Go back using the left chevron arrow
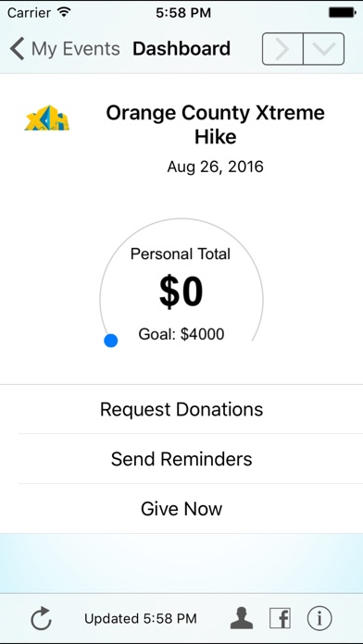The width and height of the screenshot is (363, 644). 18,48
